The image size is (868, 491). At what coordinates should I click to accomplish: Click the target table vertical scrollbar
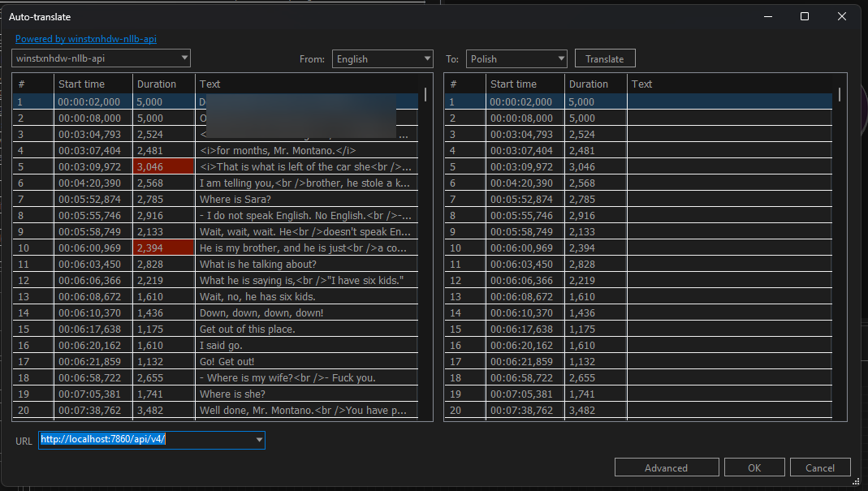[x=840, y=243]
